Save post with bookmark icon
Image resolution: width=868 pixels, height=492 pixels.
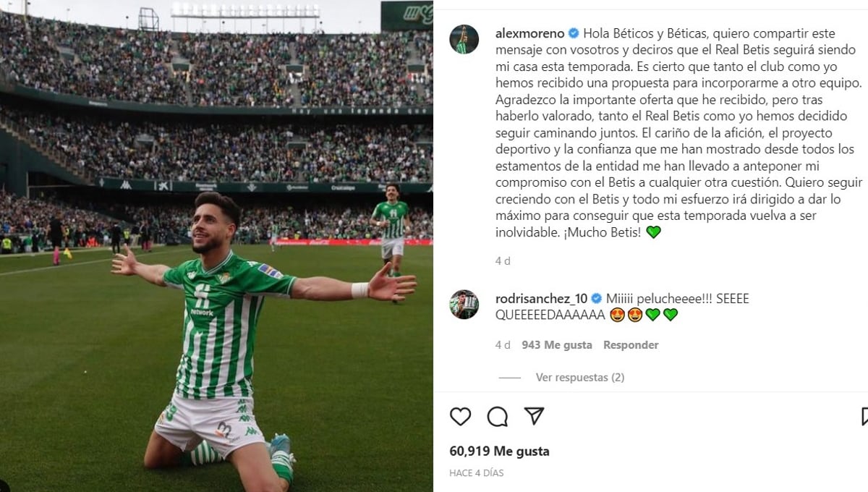(864, 417)
